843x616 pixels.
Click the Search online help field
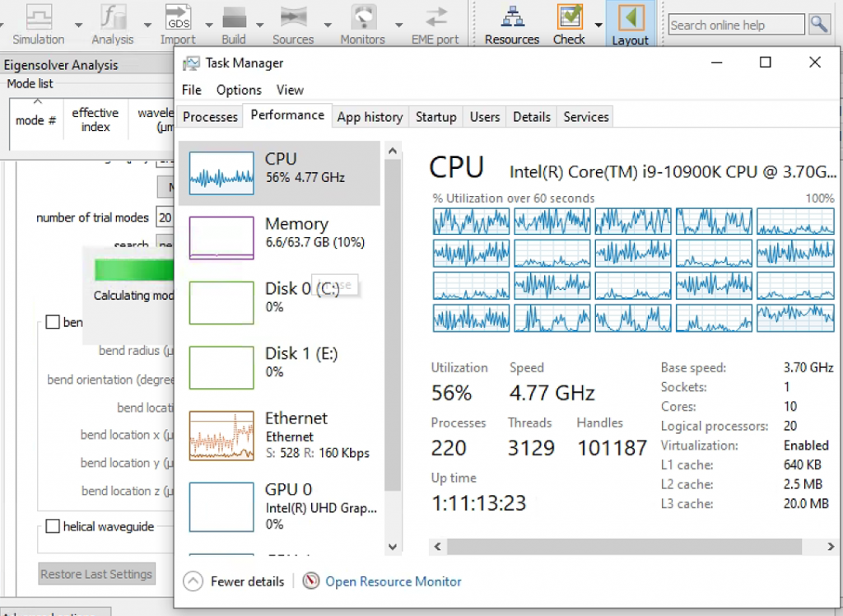click(x=737, y=25)
